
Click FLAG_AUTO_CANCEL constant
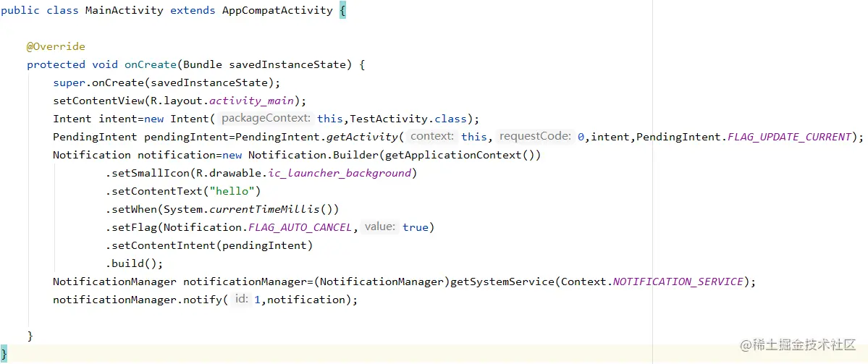pyautogui.click(x=300, y=227)
